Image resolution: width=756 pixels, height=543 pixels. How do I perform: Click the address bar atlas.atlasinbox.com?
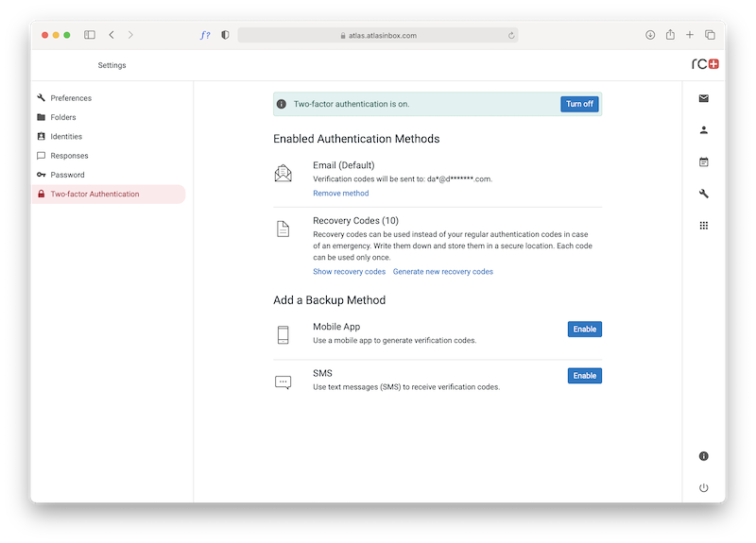pyautogui.click(x=378, y=35)
